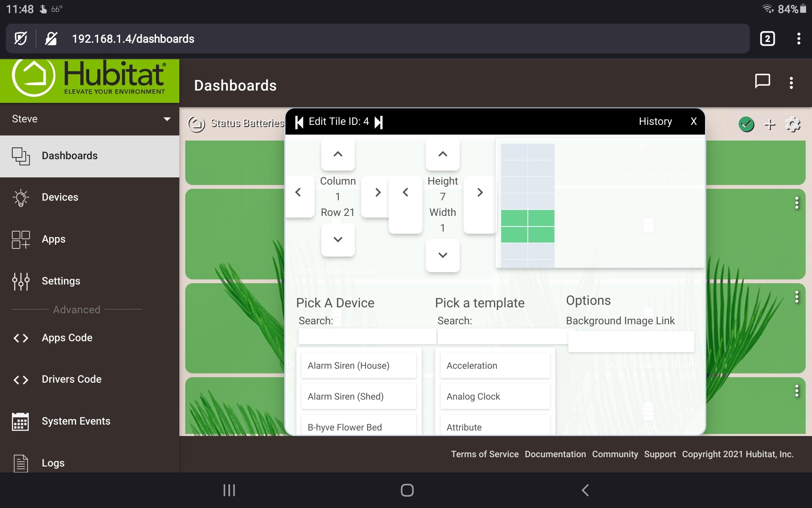Add a new tile with plus icon

coord(770,124)
